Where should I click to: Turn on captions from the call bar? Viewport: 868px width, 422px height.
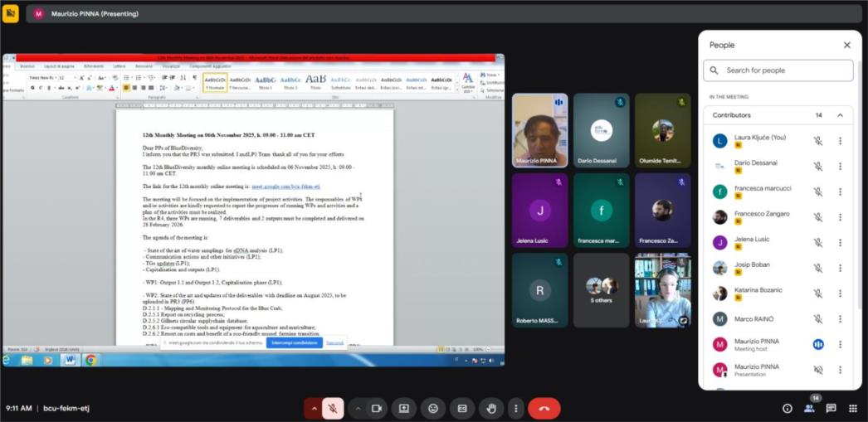[462, 408]
